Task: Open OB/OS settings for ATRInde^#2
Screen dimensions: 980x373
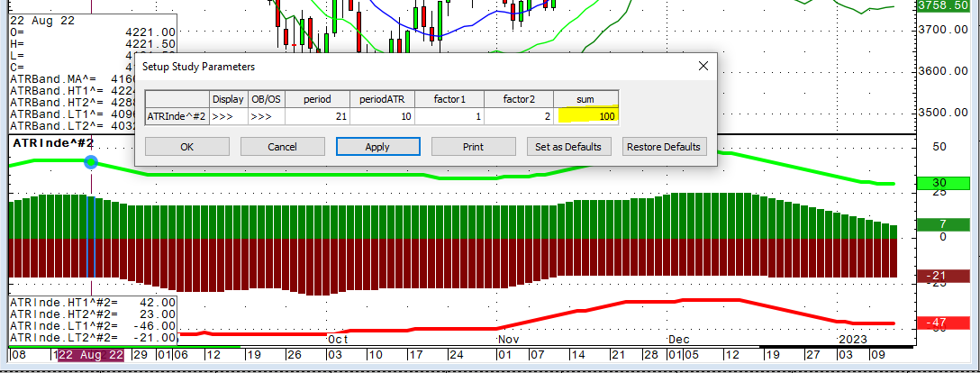Action: pos(267,116)
